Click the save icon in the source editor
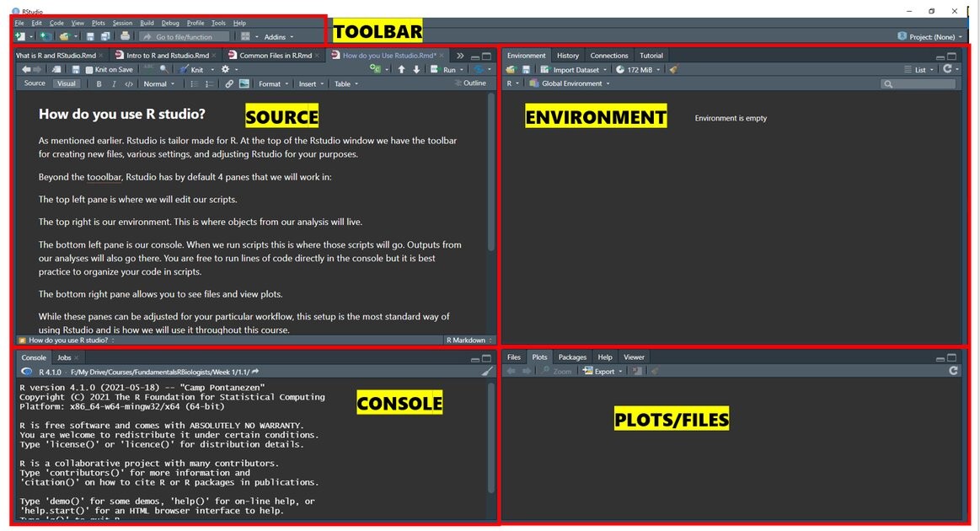Screen dimensions: 980x531 (x=76, y=69)
